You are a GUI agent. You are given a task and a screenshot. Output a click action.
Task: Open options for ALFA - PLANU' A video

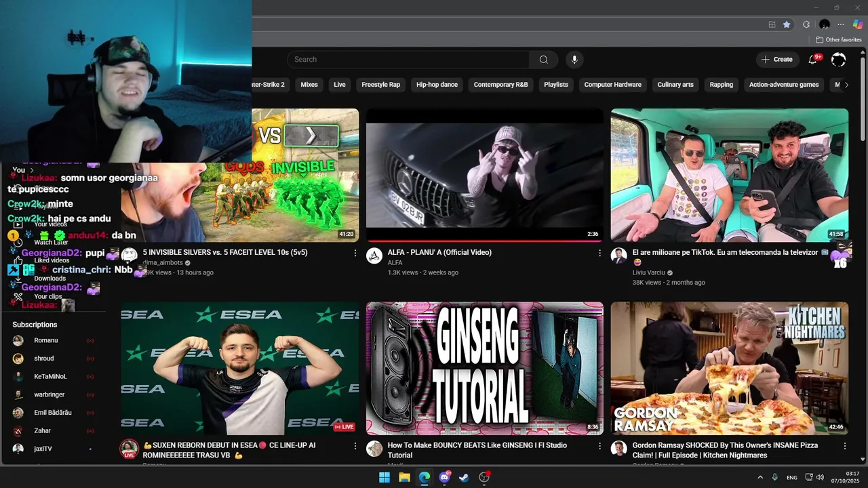click(x=599, y=253)
